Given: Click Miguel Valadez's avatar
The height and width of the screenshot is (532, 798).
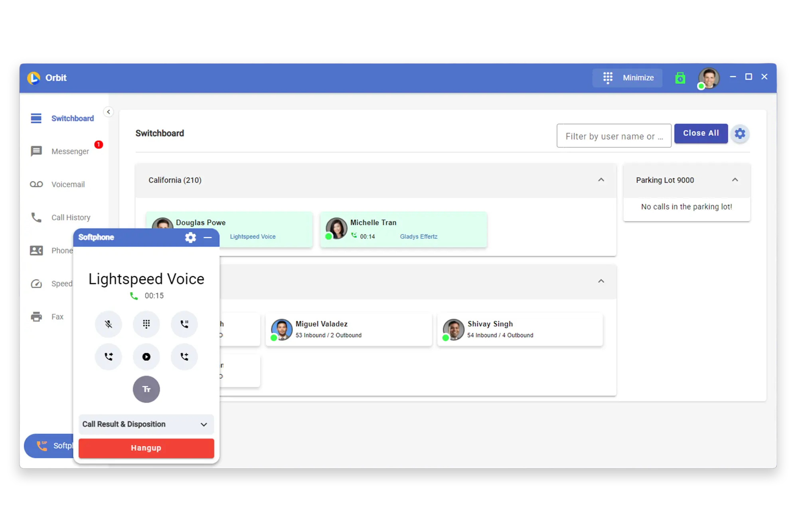Looking at the screenshot, I should point(282,330).
